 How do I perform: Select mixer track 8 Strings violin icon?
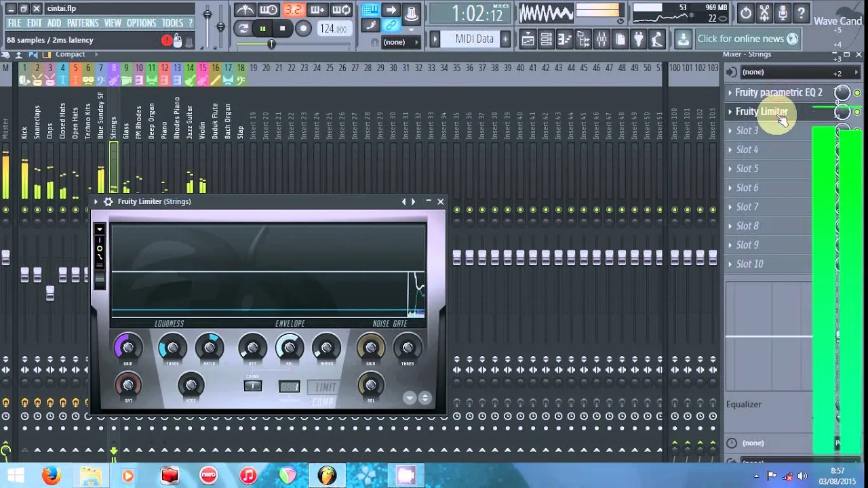114,80
